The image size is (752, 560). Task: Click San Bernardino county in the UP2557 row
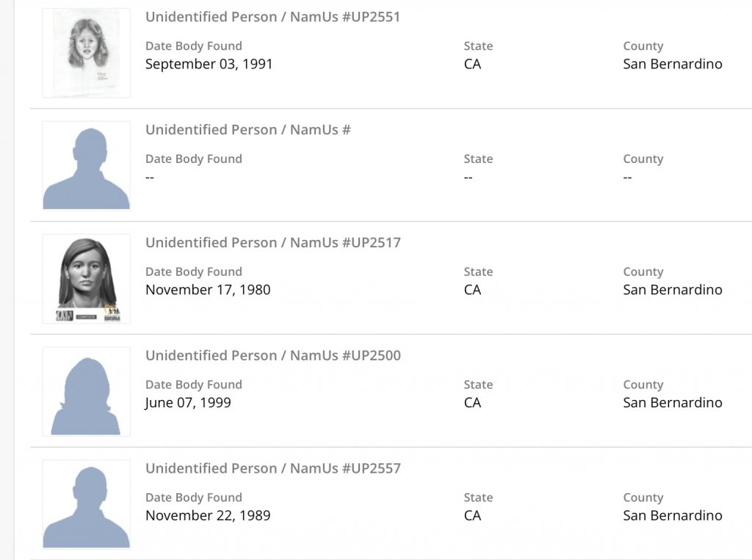672,516
